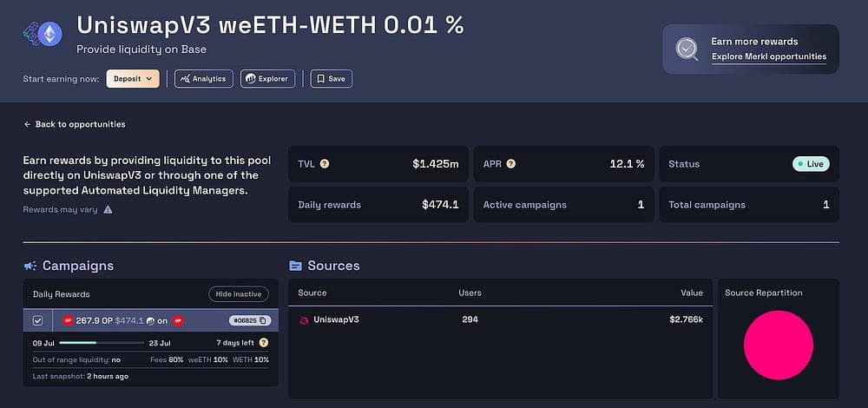Toggle Hide inactive campaigns

(x=239, y=294)
